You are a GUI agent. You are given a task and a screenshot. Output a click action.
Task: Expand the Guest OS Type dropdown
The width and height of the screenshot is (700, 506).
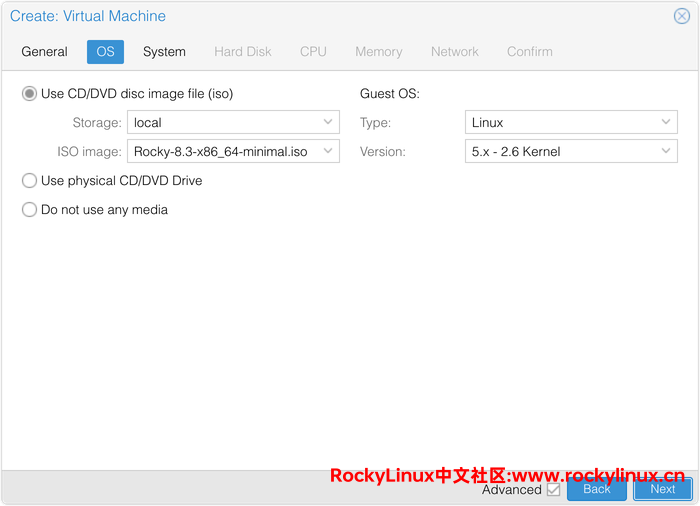pyautogui.click(x=666, y=123)
